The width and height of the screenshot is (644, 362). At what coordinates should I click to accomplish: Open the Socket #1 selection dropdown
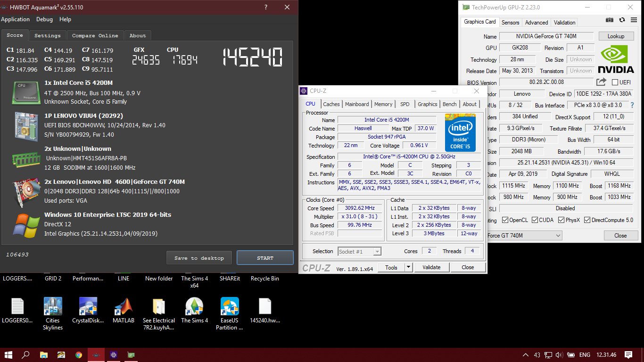coord(359,251)
